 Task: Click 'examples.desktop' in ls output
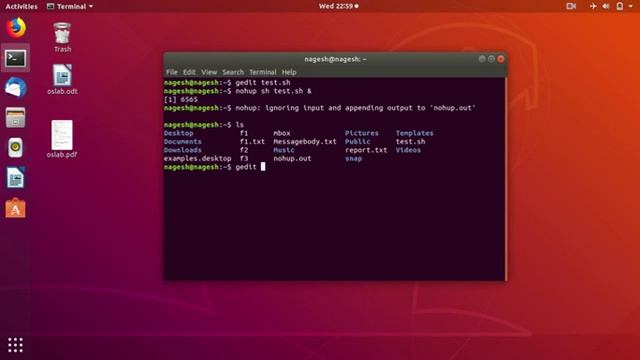197,158
